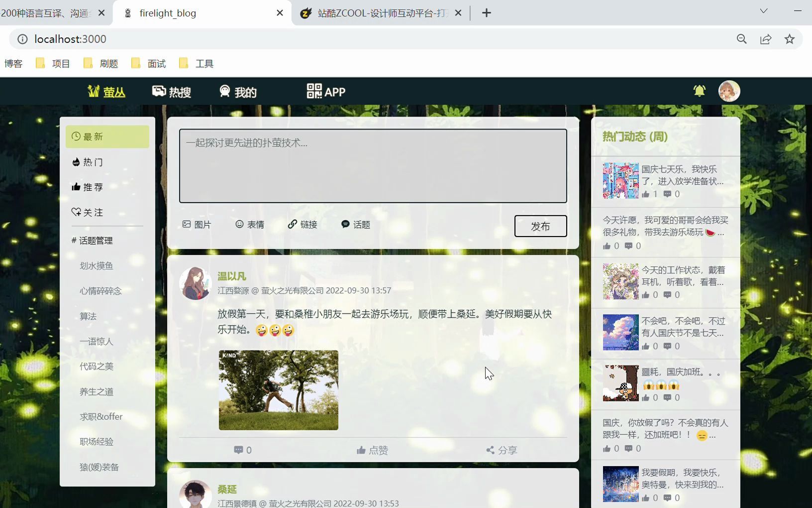The width and height of the screenshot is (812, 508).
Task: Open the 划水摸鱼 topic
Action: coord(97,265)
